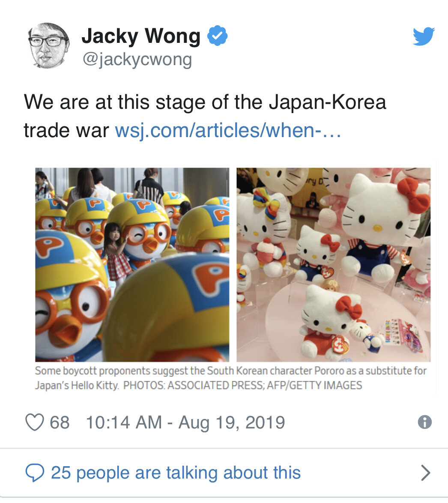Click the blue verified badge
Viewport: 448px width, 503px height.
(x=218, y=35)
